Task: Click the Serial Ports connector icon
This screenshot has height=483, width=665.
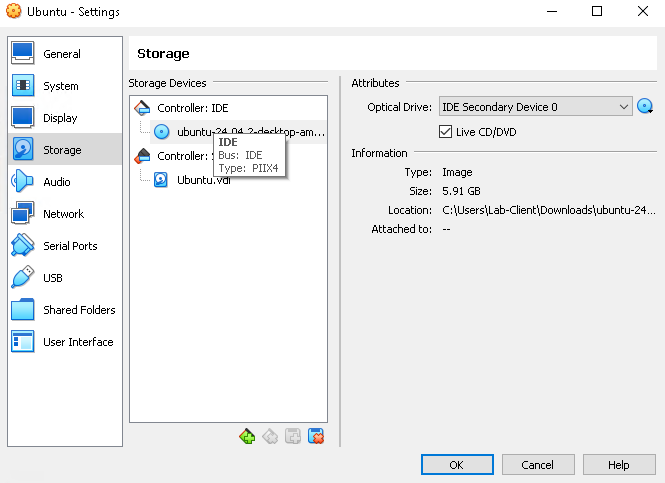Action: tap(22, 246)
